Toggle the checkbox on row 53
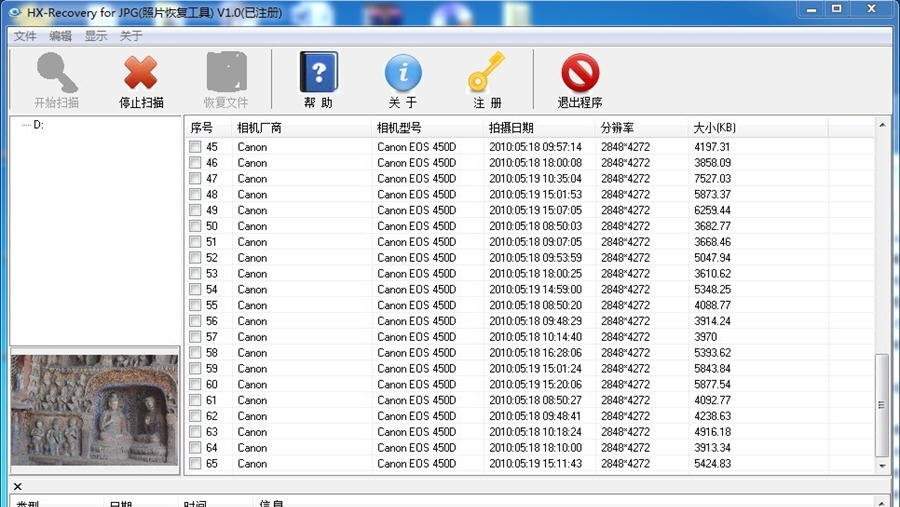The height and width of the screenshot is (507, 900). coord(195,273)
